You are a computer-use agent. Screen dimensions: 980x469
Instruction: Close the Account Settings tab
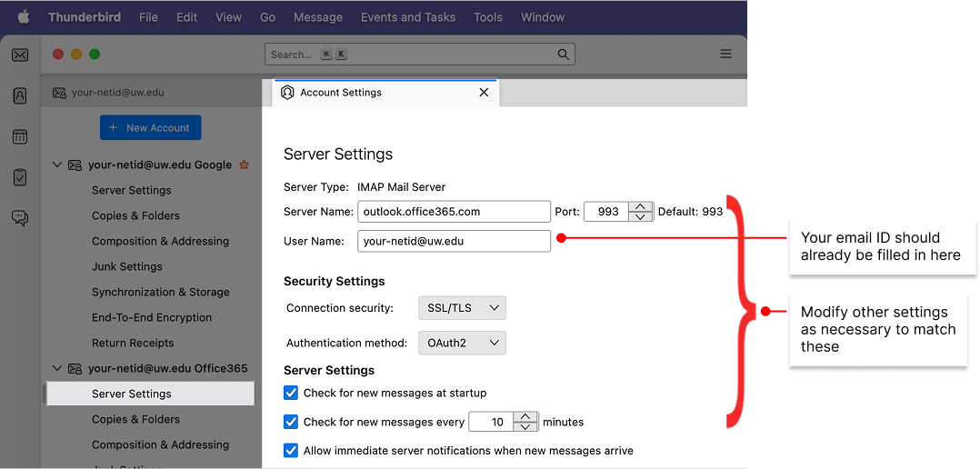click(x=483, y=93)
